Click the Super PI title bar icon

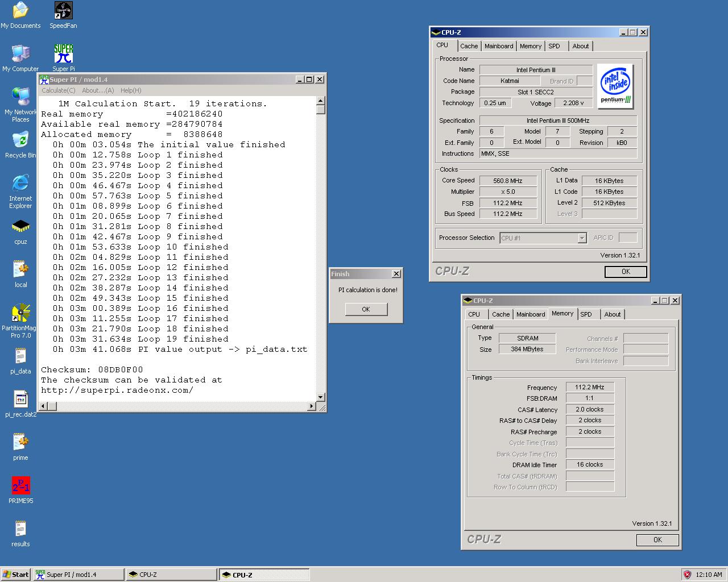[x=44, y=80]
